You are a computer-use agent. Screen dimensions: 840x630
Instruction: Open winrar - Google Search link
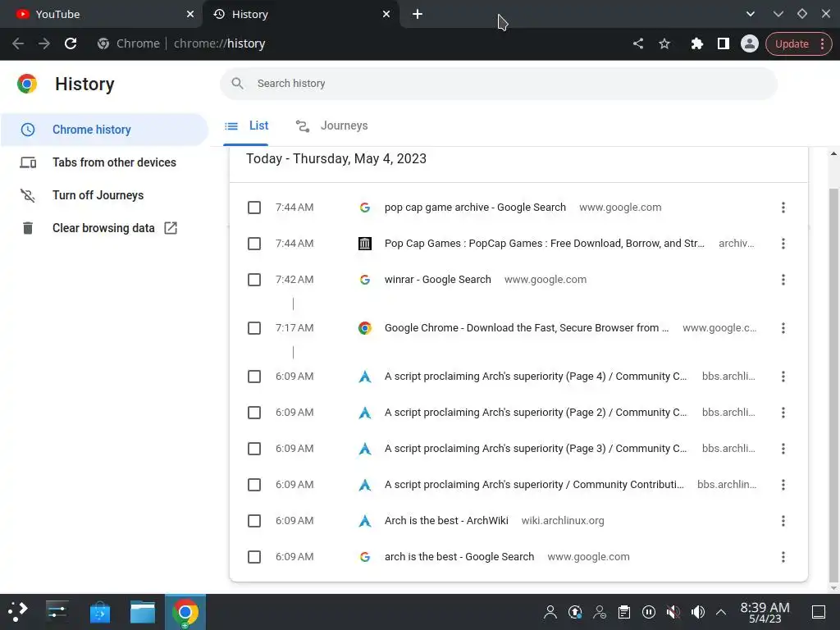[x=438, y=280]
